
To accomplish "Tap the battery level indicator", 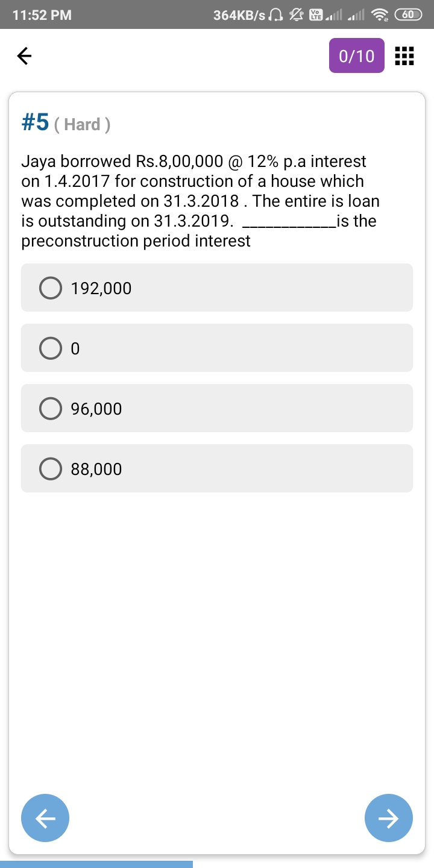I will [407, 16].
